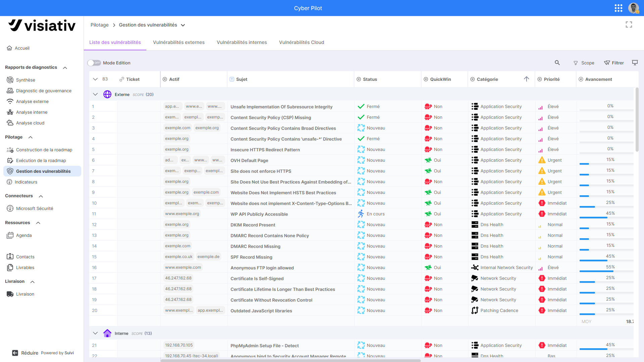Open the search magnifier icon
This screenshot has width=644, height=362.
(557, 63)
